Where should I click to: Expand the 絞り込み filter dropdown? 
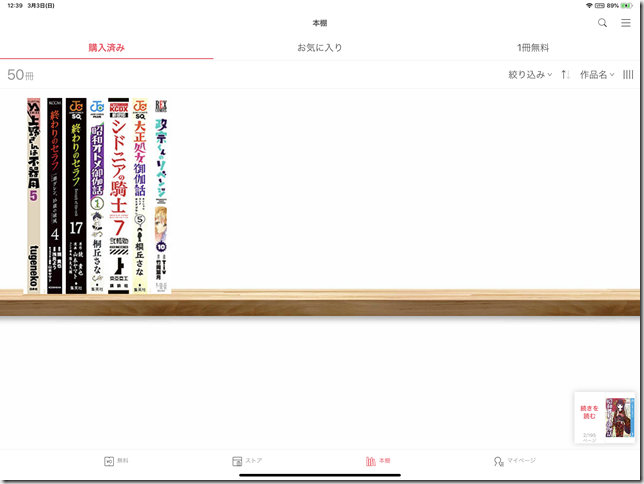[x=530, y=74]
